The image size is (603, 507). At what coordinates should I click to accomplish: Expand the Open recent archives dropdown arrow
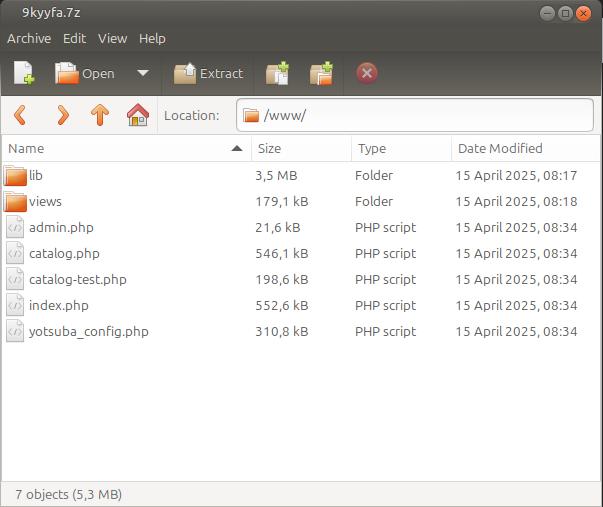[x=142, y=73]
